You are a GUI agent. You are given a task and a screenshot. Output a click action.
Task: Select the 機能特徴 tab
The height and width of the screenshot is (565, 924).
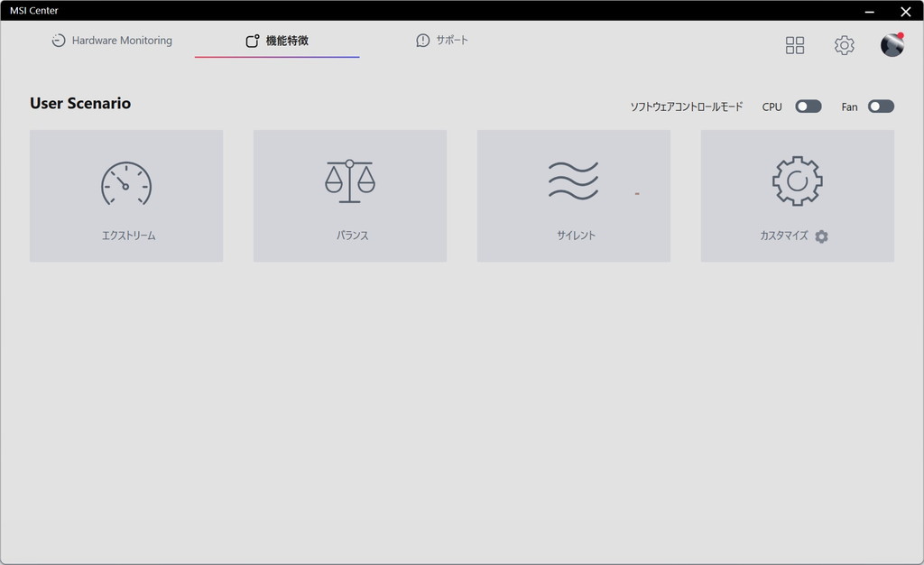tap(277, 41)
